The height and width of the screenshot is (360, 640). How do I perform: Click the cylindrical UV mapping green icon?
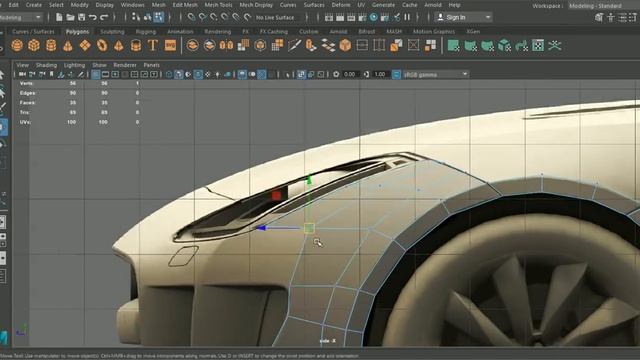(470, 45)
